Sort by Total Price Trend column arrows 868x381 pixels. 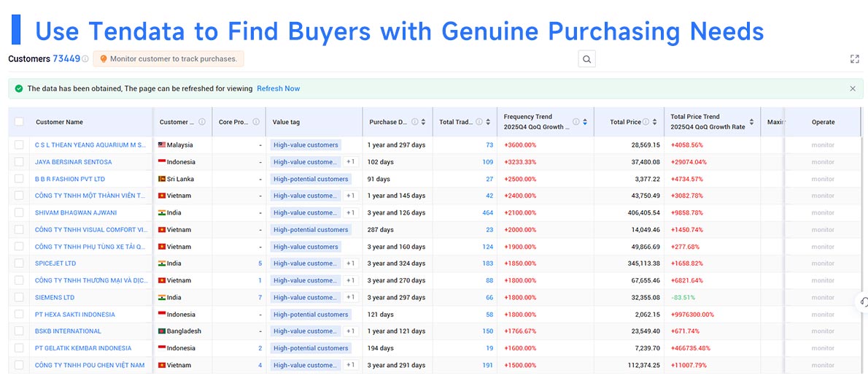click(x=752, y=122)
